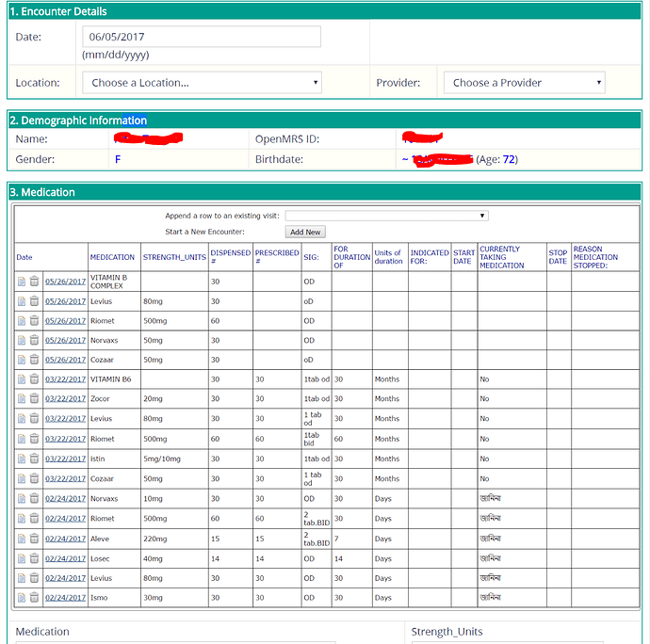
Task: Open the 05/26/2017 date link for Levius
Action: [66, 301]
